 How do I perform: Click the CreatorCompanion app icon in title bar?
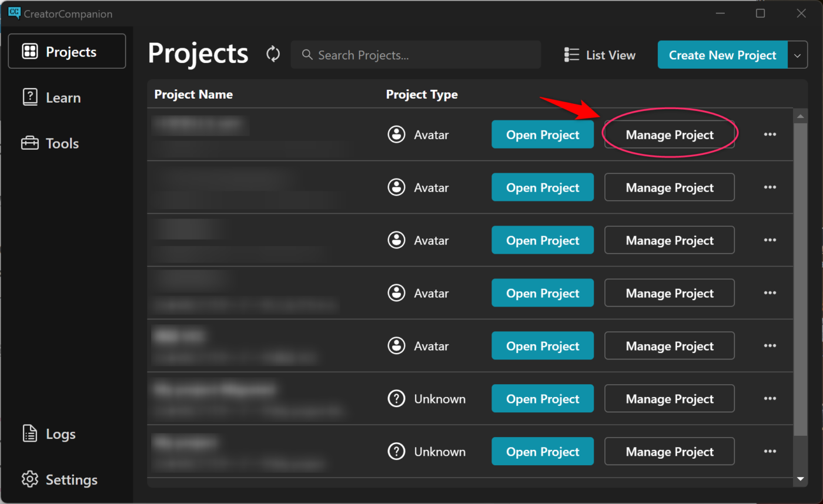pos(14,13)
